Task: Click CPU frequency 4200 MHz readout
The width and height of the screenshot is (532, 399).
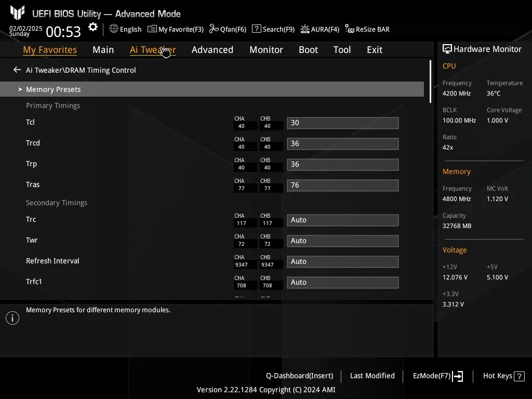Action: tap(457, 94)
